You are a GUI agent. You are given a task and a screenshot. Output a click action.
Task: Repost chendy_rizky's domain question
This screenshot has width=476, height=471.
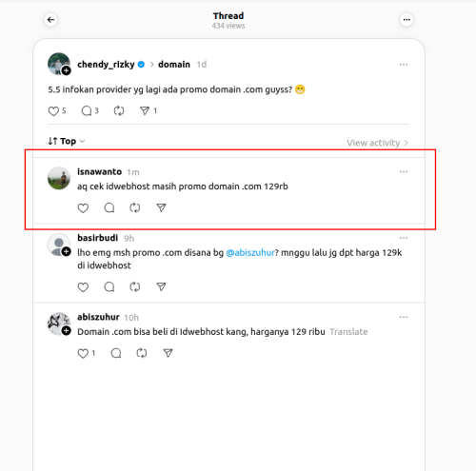pyautogui.click(x=119, y=111)
